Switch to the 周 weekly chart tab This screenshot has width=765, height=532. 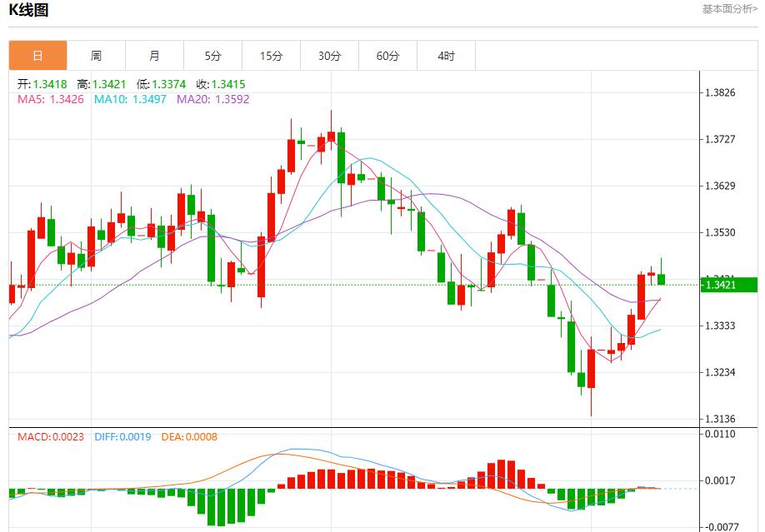coord(96,56)
